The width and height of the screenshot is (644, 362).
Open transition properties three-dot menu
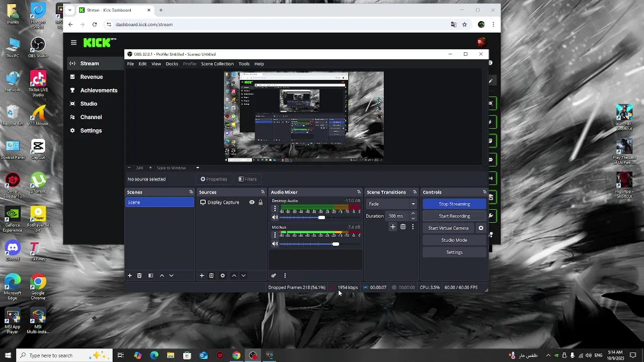(413, 227)
